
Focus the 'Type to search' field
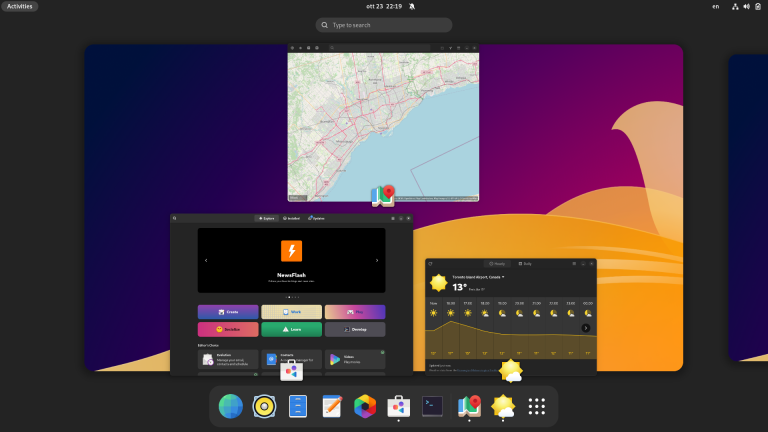(x=384, y=25)
